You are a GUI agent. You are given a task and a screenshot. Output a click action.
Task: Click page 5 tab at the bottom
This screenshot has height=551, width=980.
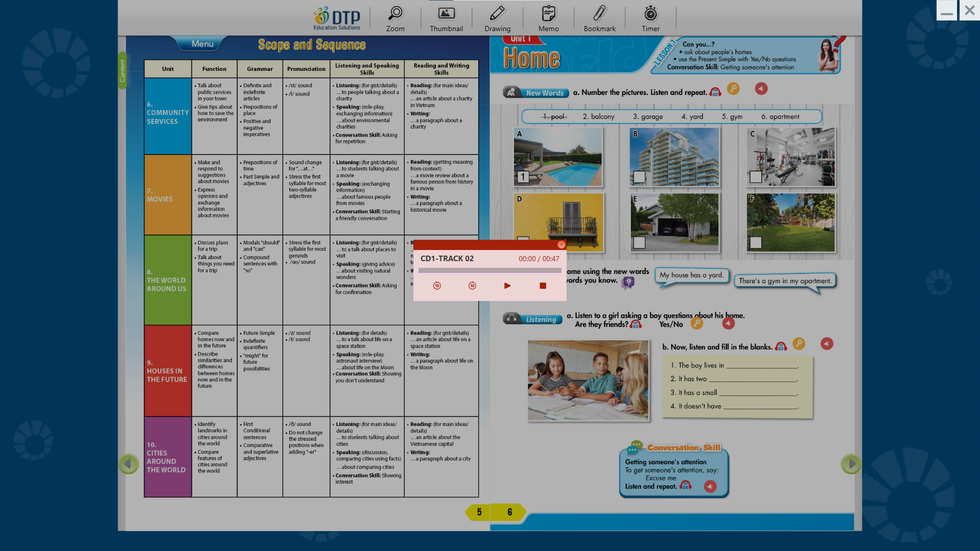(479, 512)
